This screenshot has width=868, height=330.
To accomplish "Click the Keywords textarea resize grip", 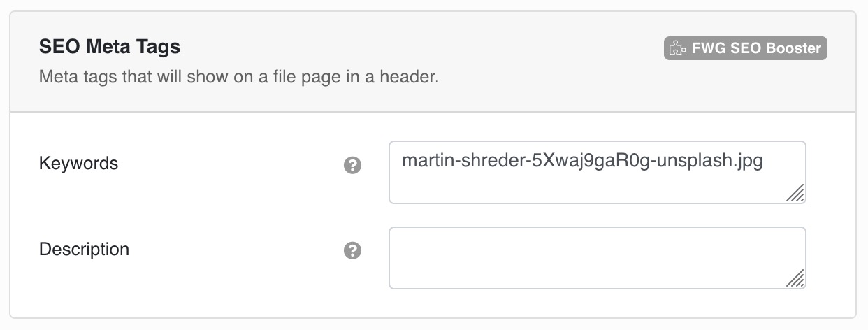I will point(795,193).
